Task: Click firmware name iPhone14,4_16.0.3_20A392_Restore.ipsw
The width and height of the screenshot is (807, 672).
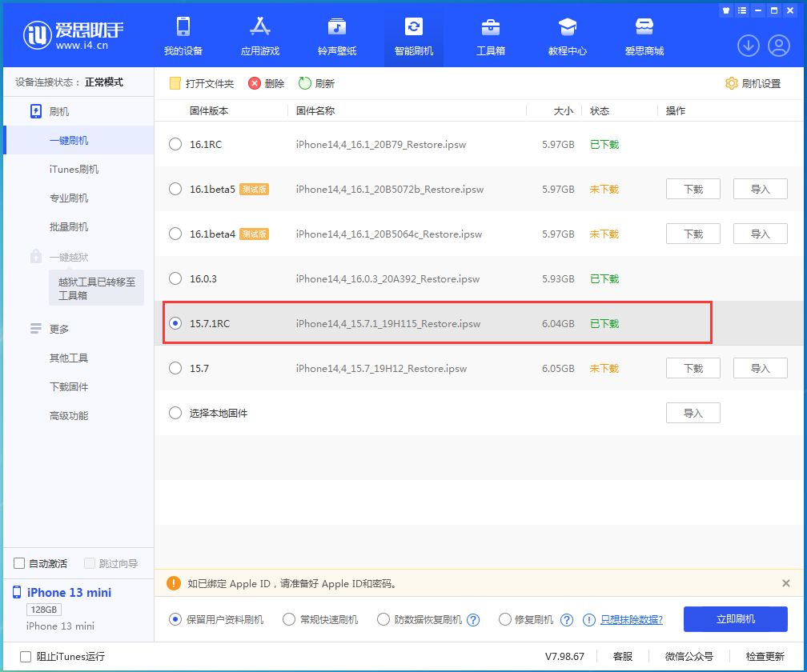Action: tap(387, 278)
